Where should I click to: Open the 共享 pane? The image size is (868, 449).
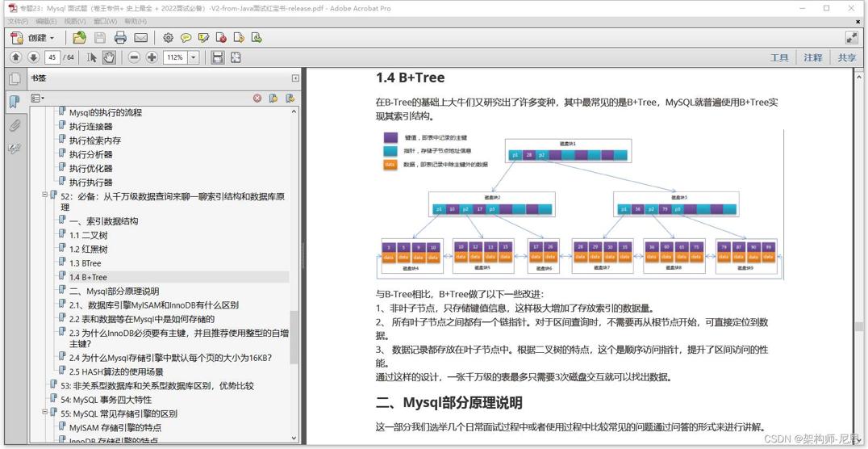click(846, 57)
